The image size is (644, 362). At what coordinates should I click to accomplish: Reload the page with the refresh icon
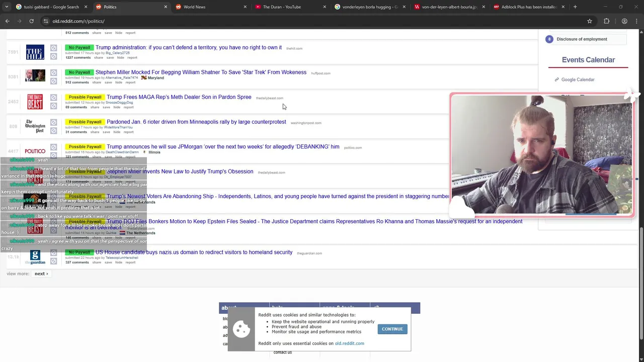click(x=31, y=21)
